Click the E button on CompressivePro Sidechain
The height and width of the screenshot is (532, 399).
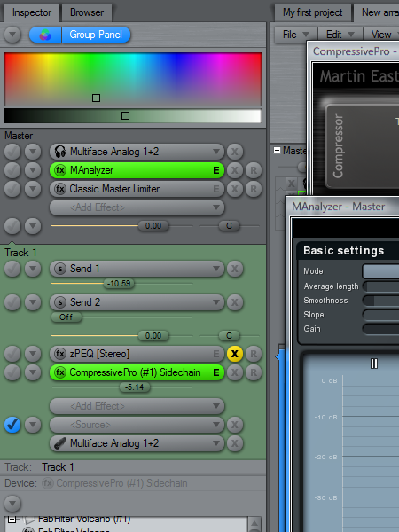tap(215, 372)
